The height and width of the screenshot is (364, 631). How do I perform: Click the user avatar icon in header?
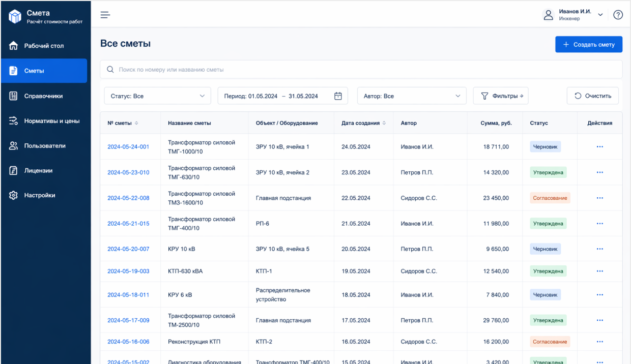pos(548,15)
